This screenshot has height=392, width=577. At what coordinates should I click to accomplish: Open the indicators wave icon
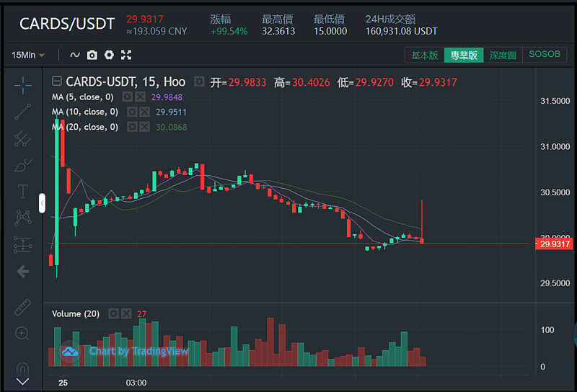75,55
